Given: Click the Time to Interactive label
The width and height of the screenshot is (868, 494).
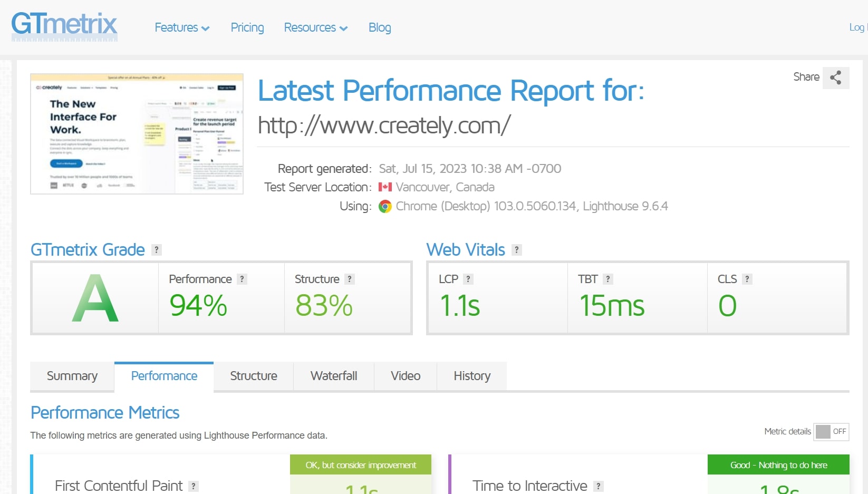Looking at the screenshot, I should click(x=529, y=486).
